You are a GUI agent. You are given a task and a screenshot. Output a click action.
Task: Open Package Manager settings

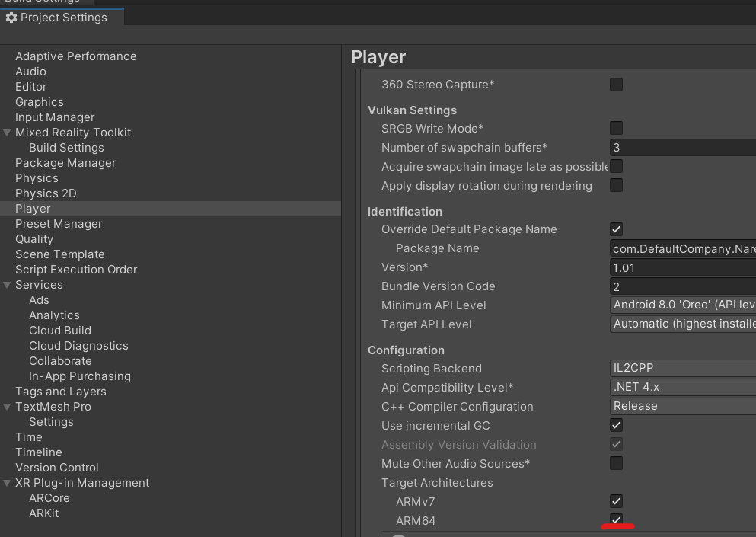click(x=65, y=163)
